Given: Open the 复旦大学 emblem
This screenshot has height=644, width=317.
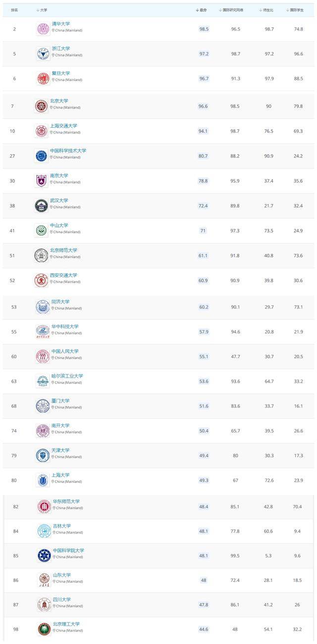Looking at the screenshot, I should pyautogui.click(x=43, y=78).
